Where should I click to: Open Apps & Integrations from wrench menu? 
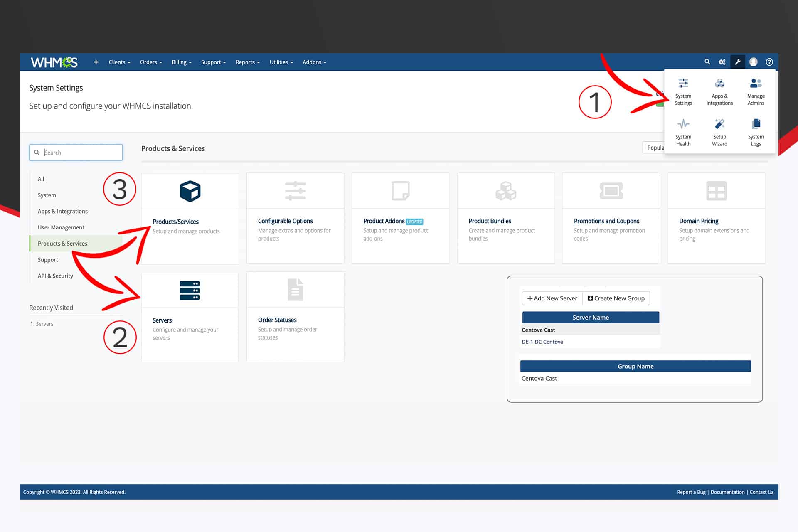[x=719, y=92]
